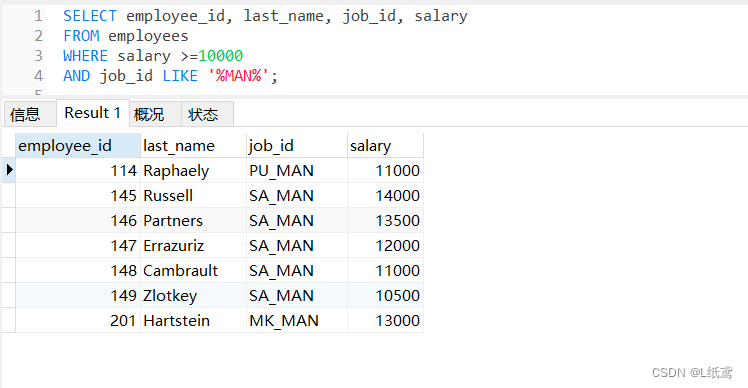Click salary 11000 in Raphaely row
The height and width of the screenshot is (388, 748).
(385, 170)
